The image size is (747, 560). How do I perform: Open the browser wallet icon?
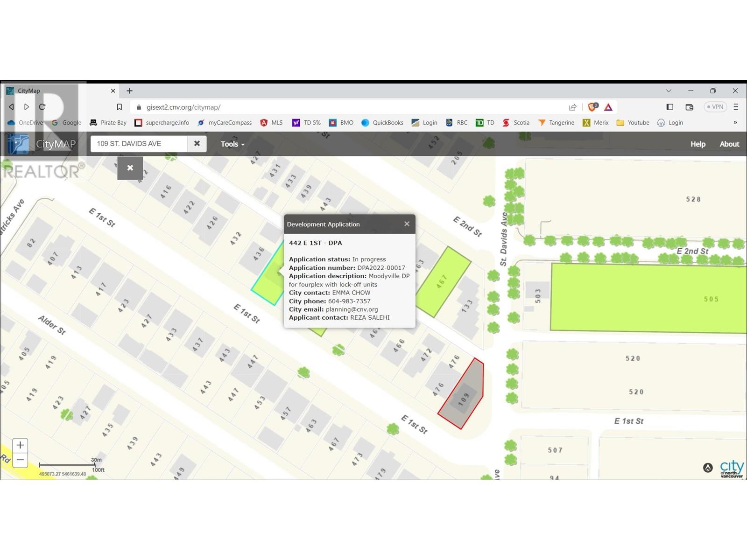coord(689,107)
